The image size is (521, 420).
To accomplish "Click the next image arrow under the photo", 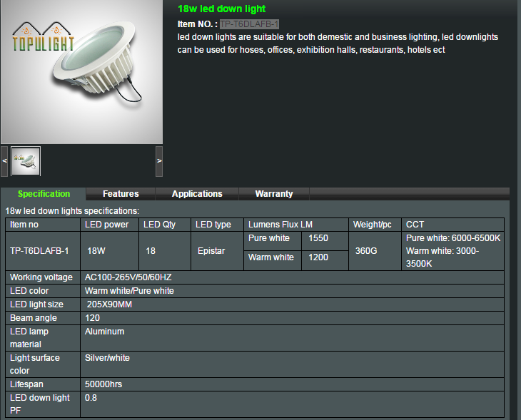I will 158,161.
